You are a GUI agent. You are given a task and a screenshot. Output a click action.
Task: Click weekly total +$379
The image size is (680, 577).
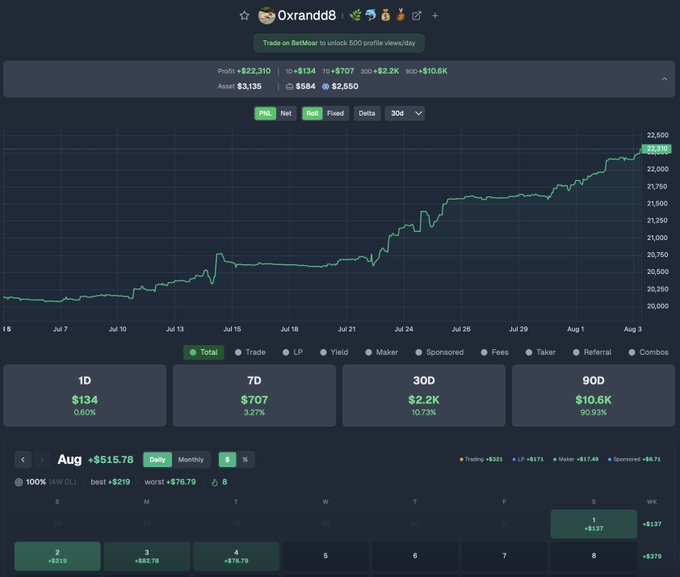pyautogui.click(x=652, y=556)
